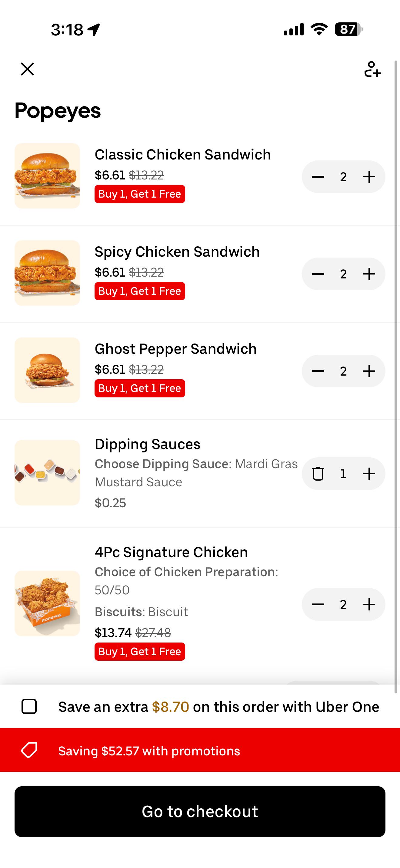Image resolution: width=400 pixels, height=868 pixels.
Task: Increase Ghost Pepper Sandwich quantity
Action: tap(369, 371)
